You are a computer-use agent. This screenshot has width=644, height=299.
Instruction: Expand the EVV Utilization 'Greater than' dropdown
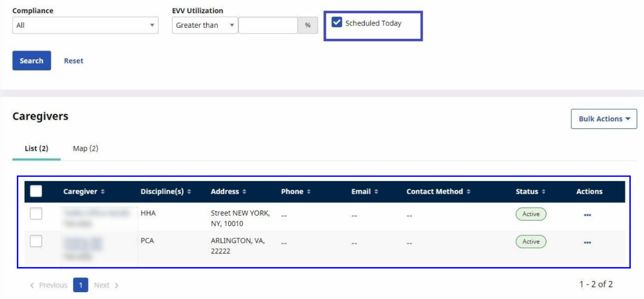point(205,25)
